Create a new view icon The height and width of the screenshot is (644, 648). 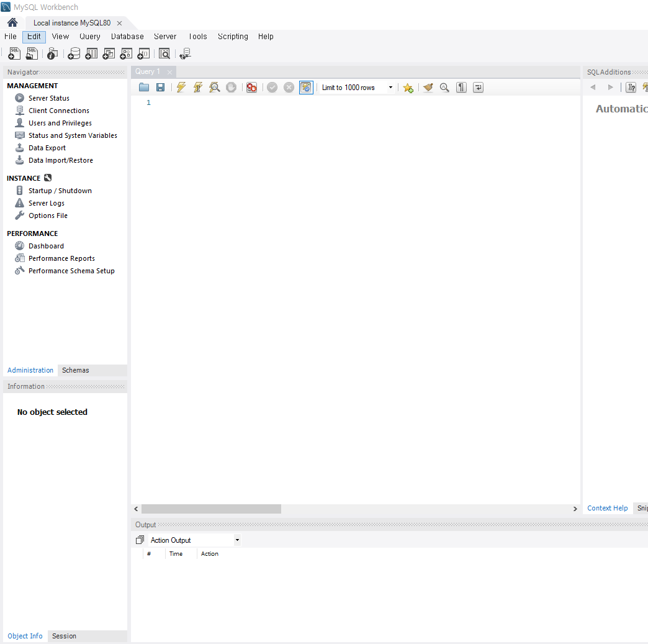click(x=109, y=53)
